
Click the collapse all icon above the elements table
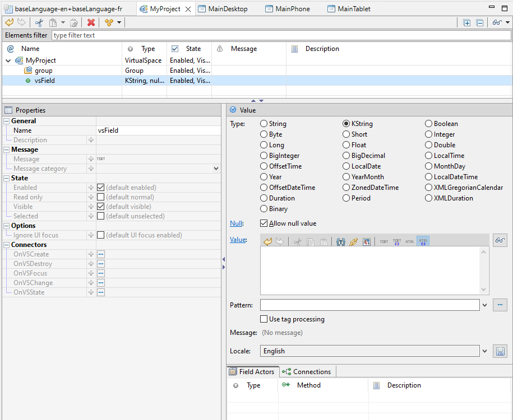click(x=480, y=22)
